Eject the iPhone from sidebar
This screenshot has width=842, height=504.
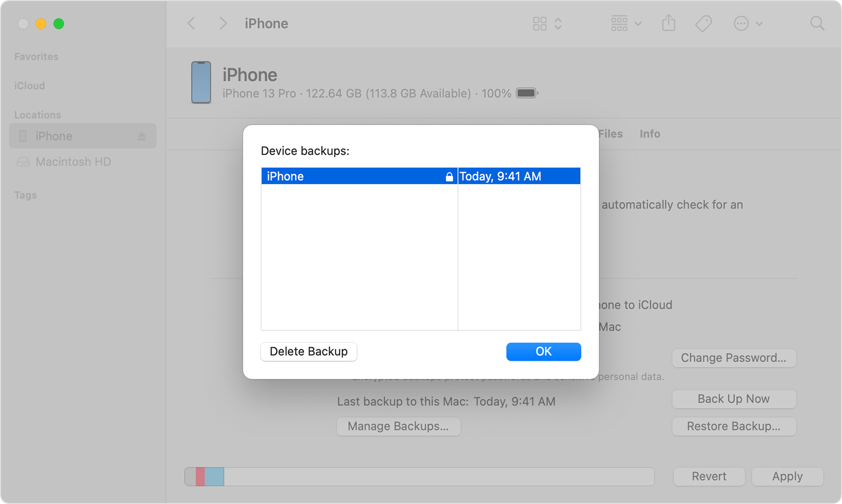(141, 136)
